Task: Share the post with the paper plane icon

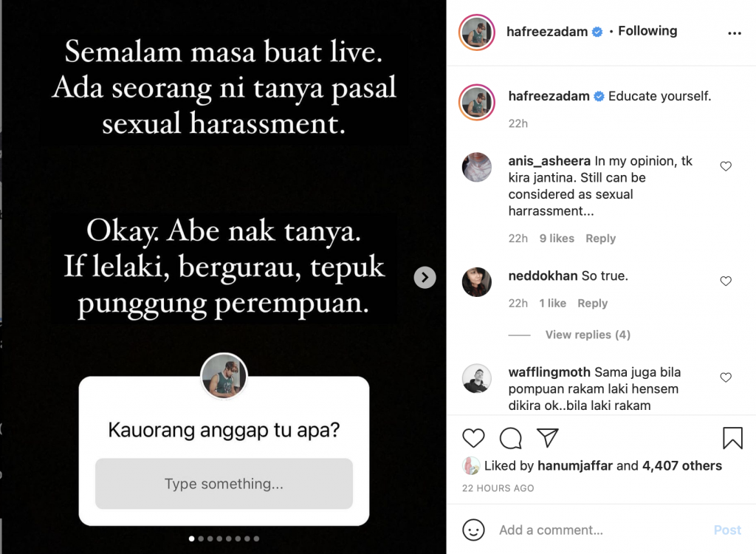Action: pos(548,437)
